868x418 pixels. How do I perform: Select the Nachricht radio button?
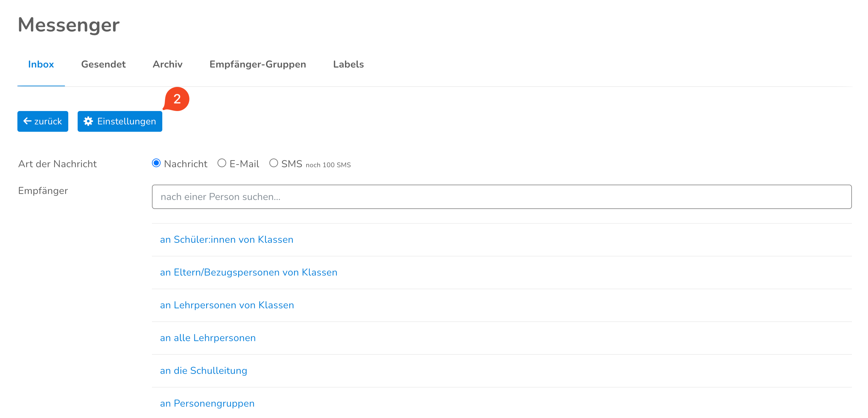pyautogui.click(x=156, y=164)
